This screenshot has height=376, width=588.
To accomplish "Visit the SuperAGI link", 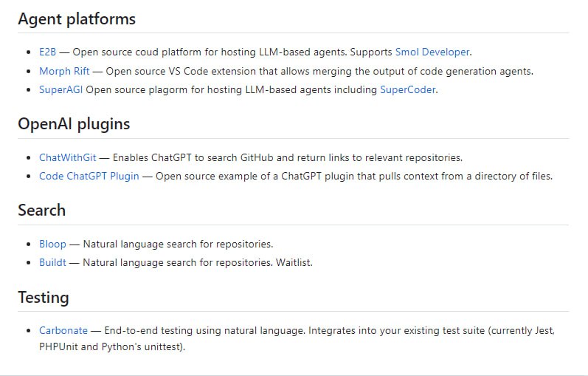I will pyautogui.click(x=60, y=90).
